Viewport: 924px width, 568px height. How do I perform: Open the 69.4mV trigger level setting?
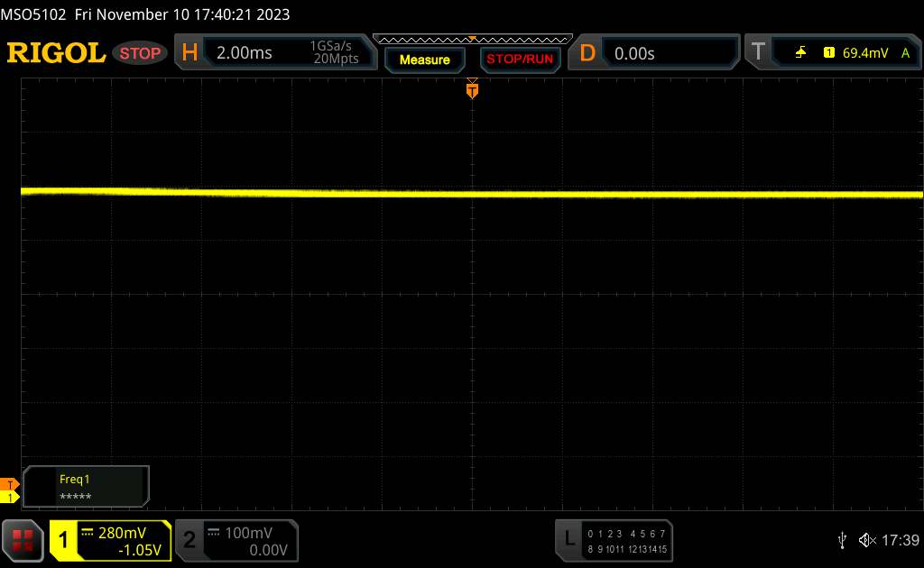tap(863, 53)
